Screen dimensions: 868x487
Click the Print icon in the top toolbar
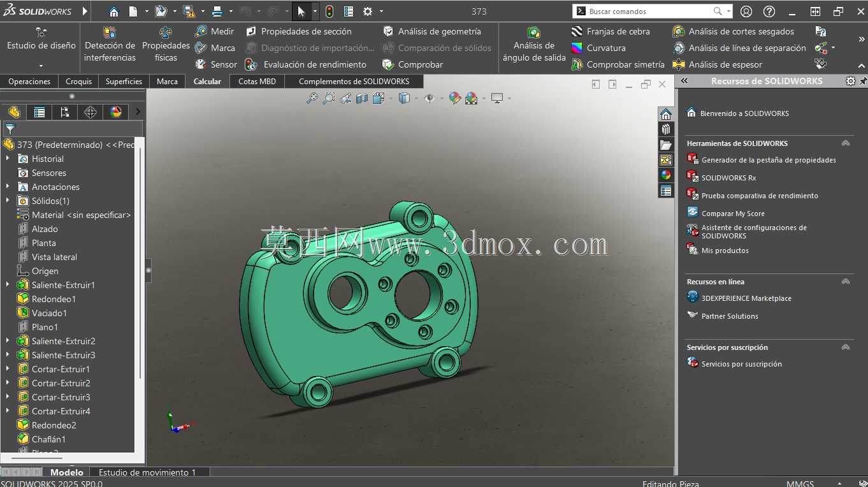tap(217, 11)
